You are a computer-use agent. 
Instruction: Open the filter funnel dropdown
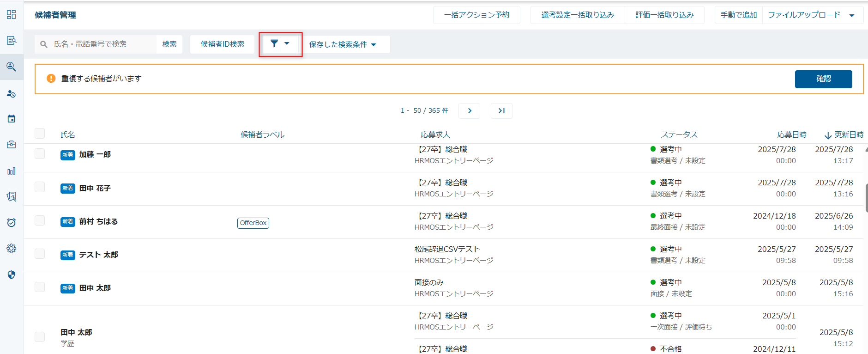point(280,44)
